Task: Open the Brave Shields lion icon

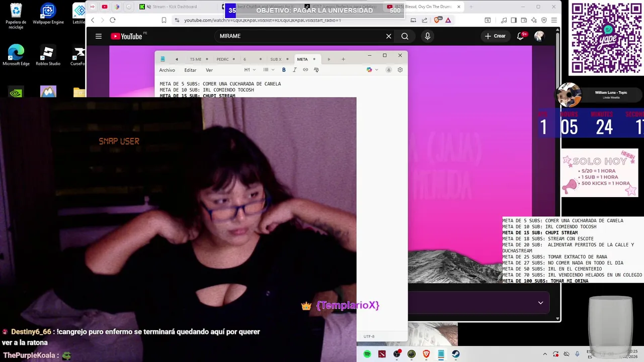Action: 437,20
